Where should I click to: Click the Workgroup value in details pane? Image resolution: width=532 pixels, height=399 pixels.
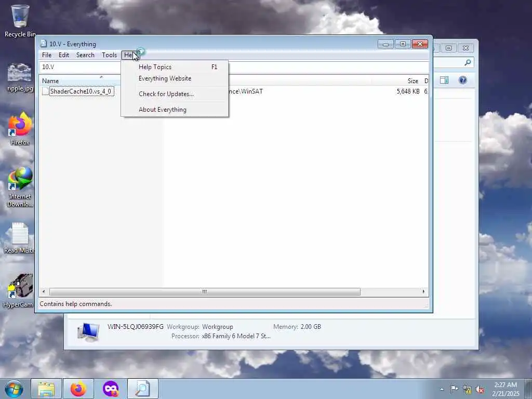point(218,327)
